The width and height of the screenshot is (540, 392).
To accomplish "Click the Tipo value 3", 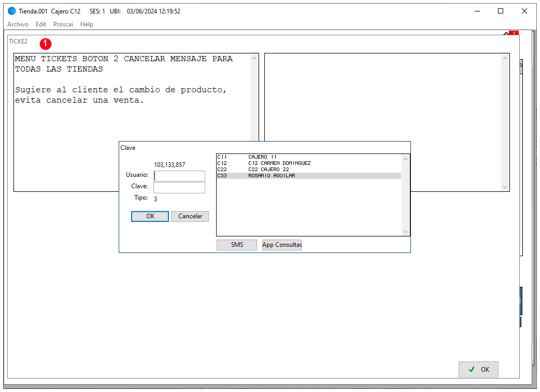I will tap(155, 199).
